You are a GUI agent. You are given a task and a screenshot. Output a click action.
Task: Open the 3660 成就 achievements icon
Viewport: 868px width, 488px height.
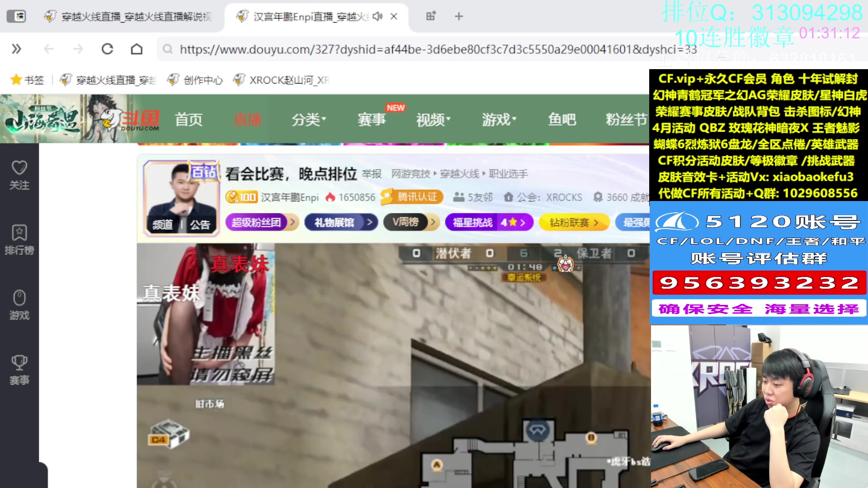pos(621,197)
